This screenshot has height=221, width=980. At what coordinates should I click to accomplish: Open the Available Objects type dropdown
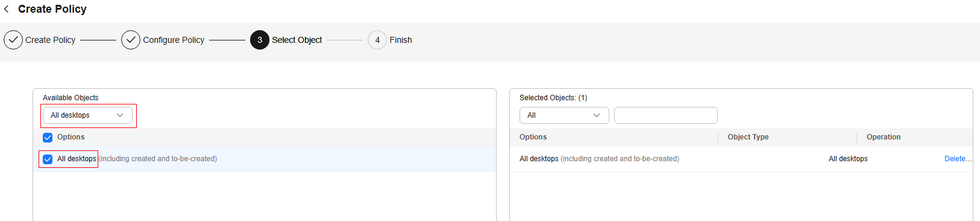(x=87, y=115)
